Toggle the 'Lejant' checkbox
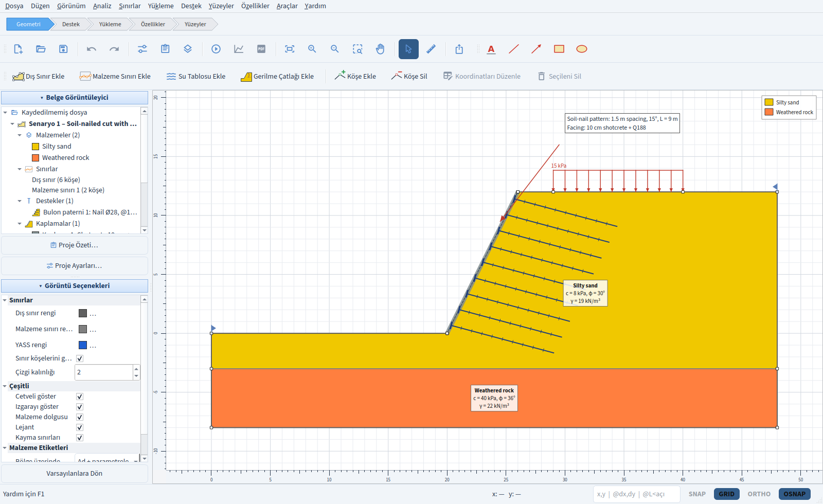The width and height of the screenshot is (823, 504). [x=80, y=427]
